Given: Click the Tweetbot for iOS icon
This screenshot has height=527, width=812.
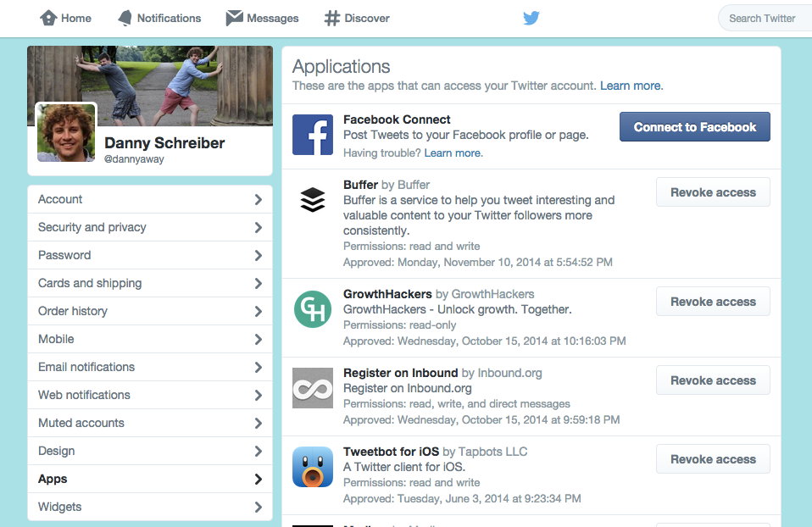Looking at the screenshot, I should pyautogui.click(x=313, y=467).
